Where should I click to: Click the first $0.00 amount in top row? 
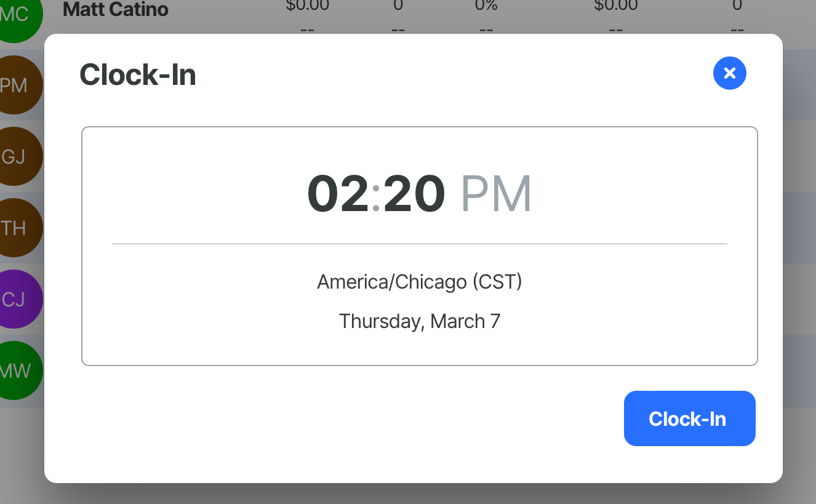308,6
